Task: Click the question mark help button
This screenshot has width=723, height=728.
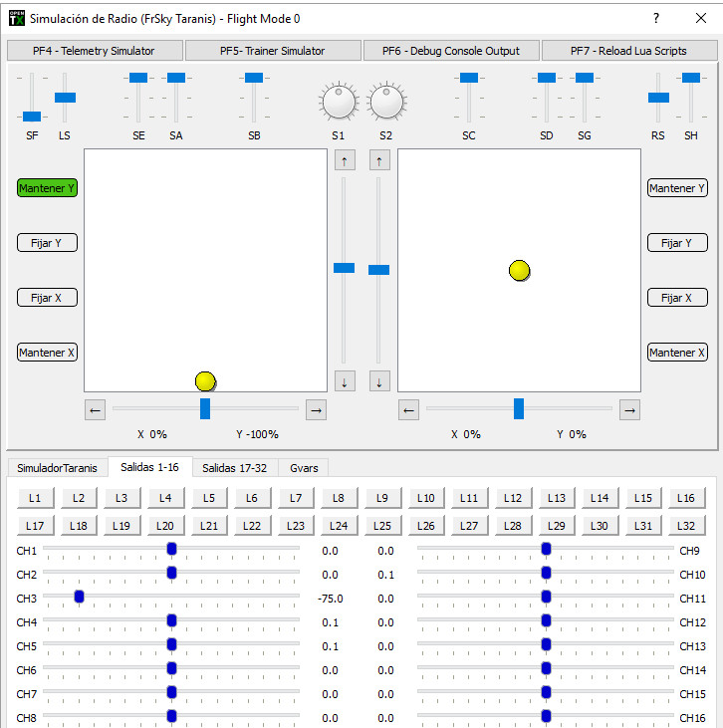Action: pyautogui.click(x=656, y=19)
